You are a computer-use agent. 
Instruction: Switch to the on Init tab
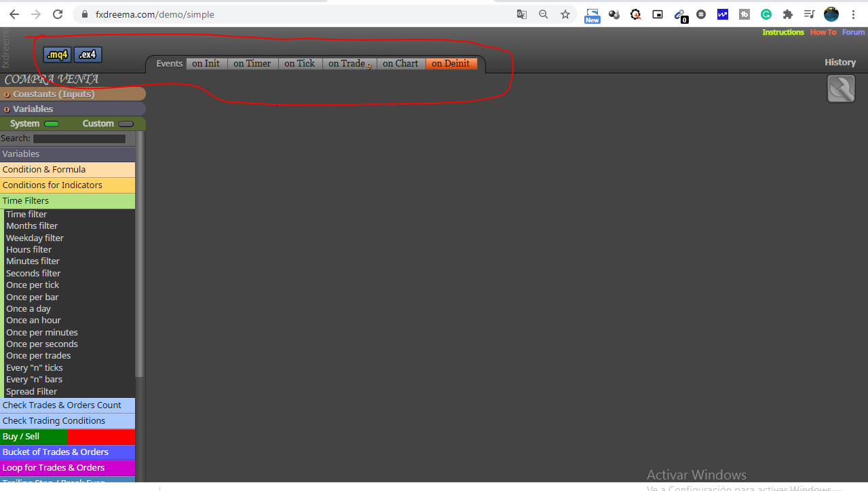point(206,63)
